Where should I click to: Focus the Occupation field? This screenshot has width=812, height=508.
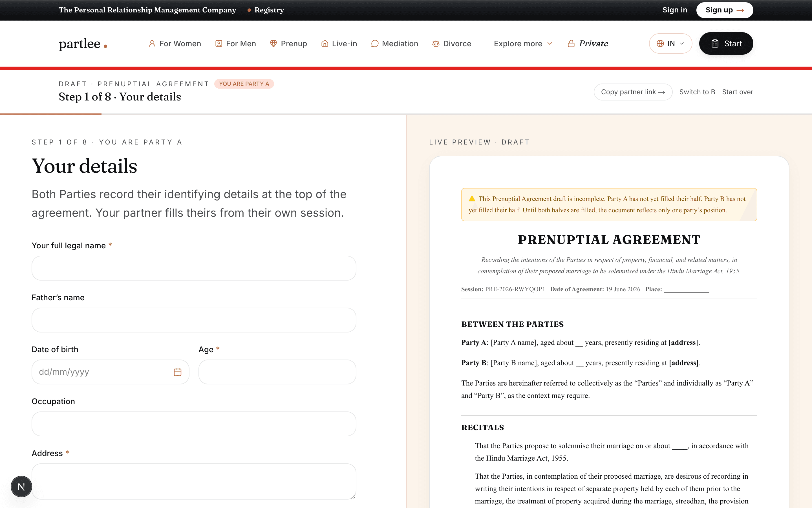tap(194, 424)
